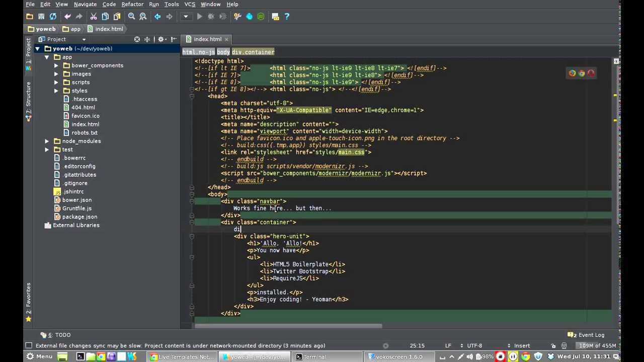Viewport: 644px width, 362px height.
Task: Select the index.html editor tab
Action: coord(207,39)
